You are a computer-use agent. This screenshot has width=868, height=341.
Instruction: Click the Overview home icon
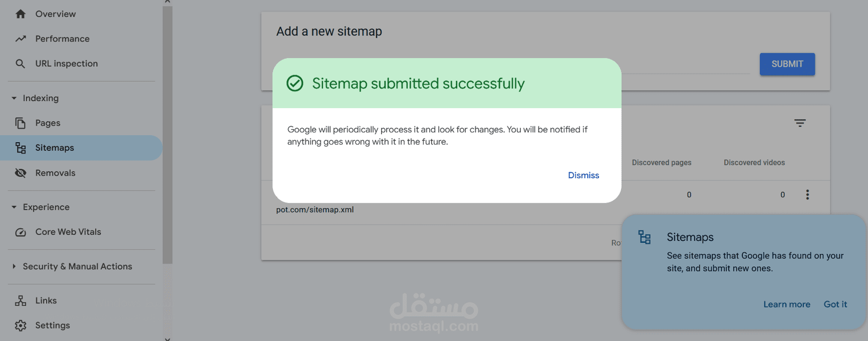[x=21, y=14]
